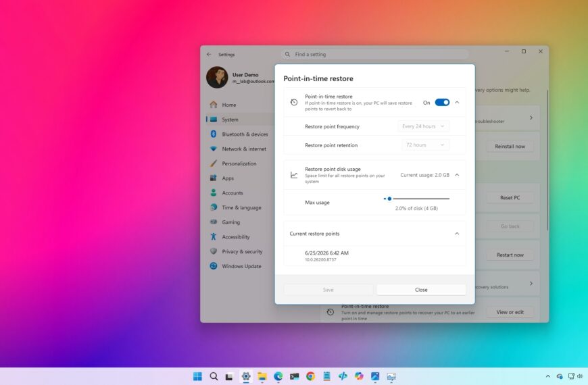This screenshot has width=588, height=385.
Task: Open Windows Start menu
Action: tap(197, 376)
